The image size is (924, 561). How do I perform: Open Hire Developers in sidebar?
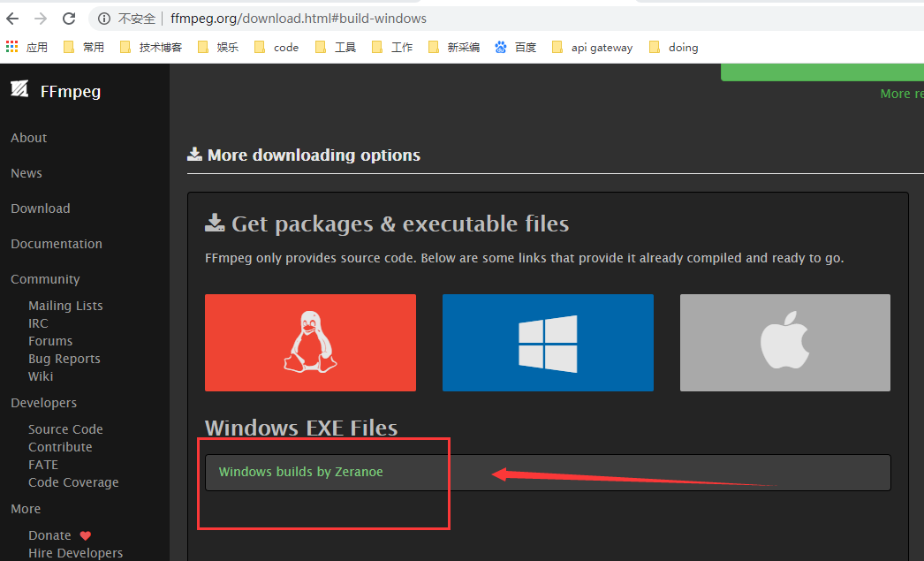click(75, 553)
